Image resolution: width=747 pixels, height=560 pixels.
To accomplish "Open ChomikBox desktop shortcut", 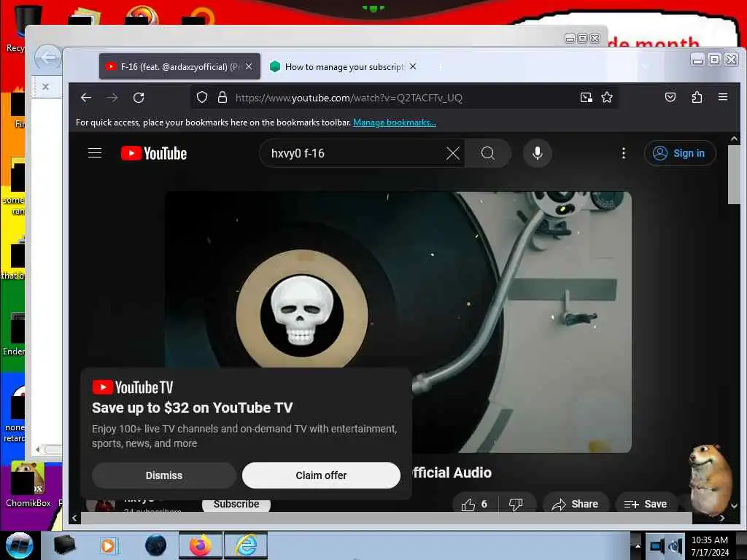I will [x=28, y=485].
